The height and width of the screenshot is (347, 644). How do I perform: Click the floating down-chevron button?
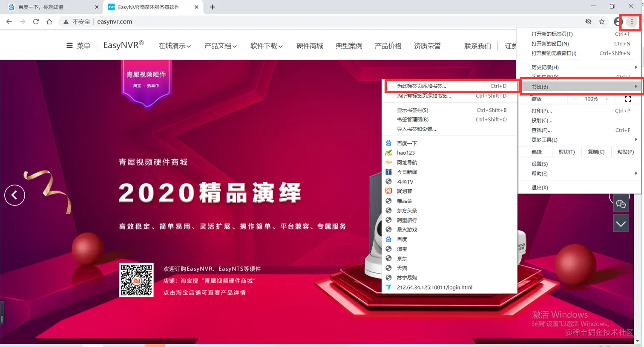(x=621, y=224)
